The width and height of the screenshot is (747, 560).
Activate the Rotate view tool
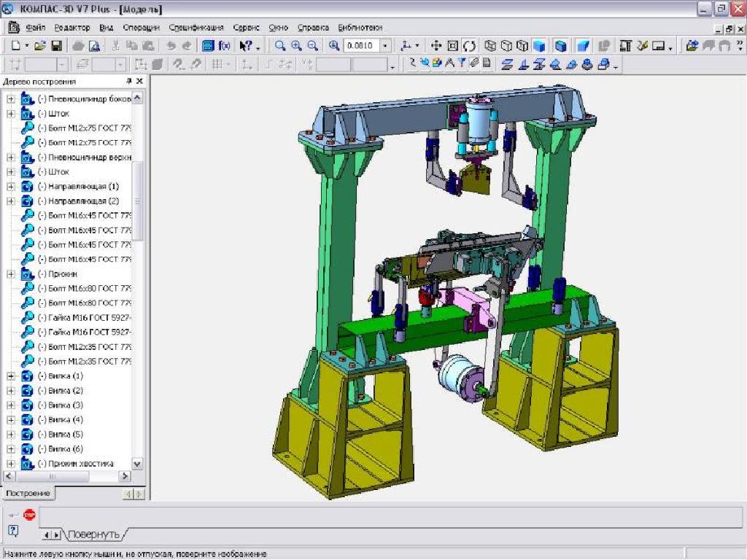coord(469,46)
